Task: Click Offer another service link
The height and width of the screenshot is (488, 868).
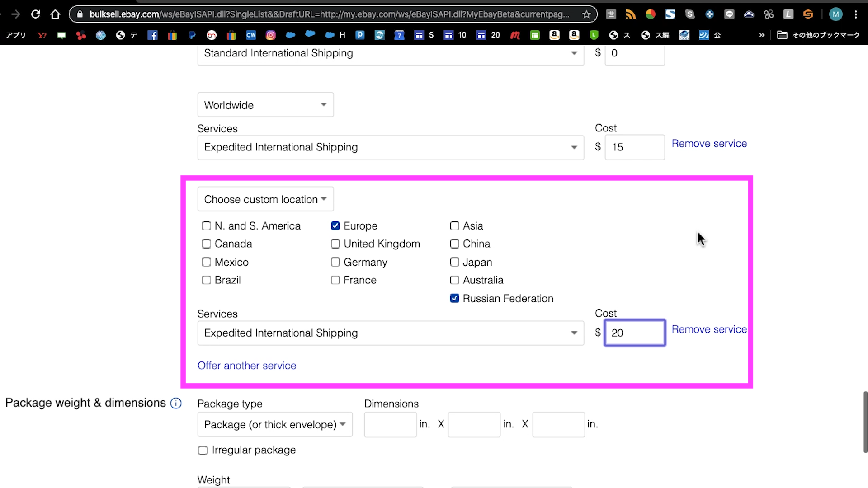Action: pyautogui.click(x=247, y=366)
